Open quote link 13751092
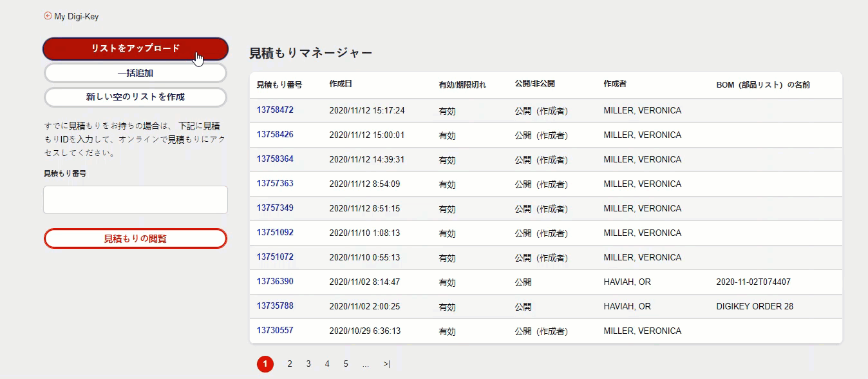868x379 pixels. click(275, 233)
